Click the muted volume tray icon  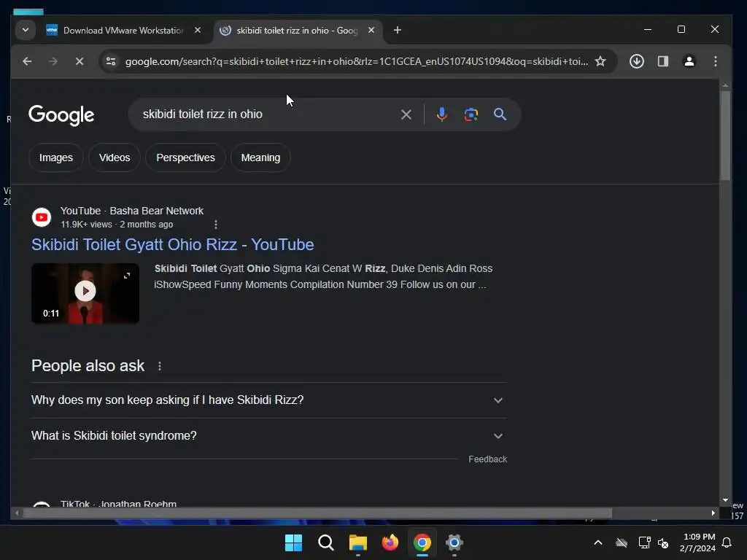[x=662, y=542]
